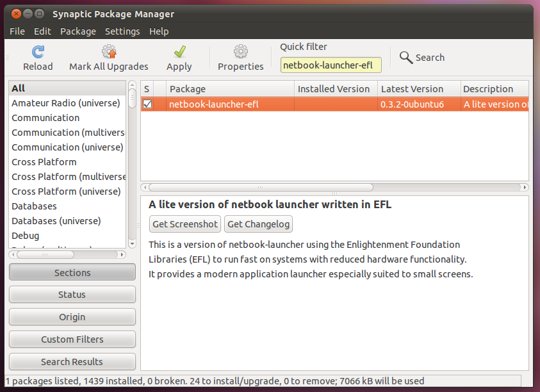Image resolution: width=540 pixels, height=392 pixels.
Task: Open the File menu
Action: [17, 31]
